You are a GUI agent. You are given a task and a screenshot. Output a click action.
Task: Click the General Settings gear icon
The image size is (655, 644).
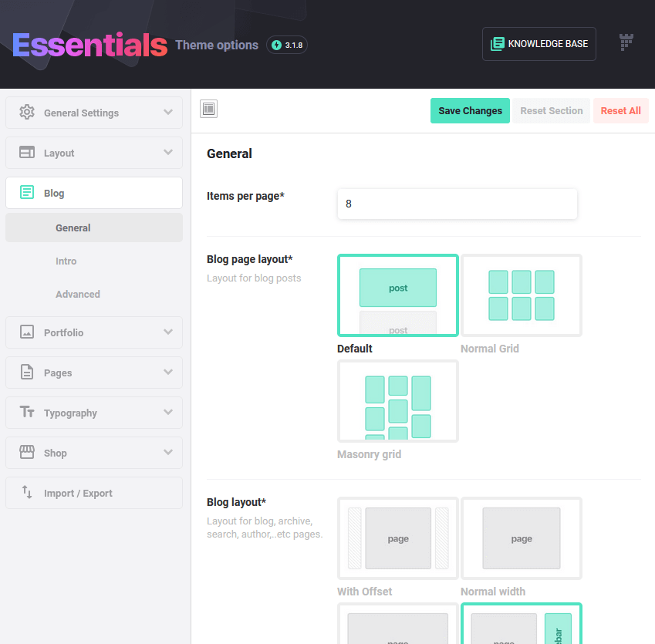[27, 112]
